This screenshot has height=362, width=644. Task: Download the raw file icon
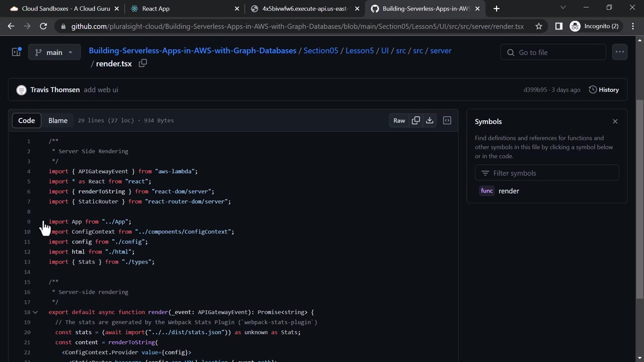click(x=430, y=120)
